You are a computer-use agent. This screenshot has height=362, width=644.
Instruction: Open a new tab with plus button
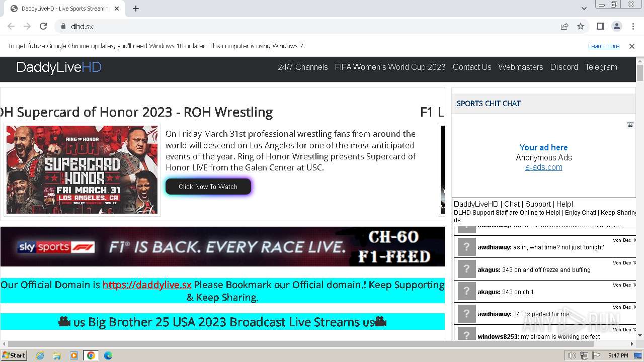136,9
